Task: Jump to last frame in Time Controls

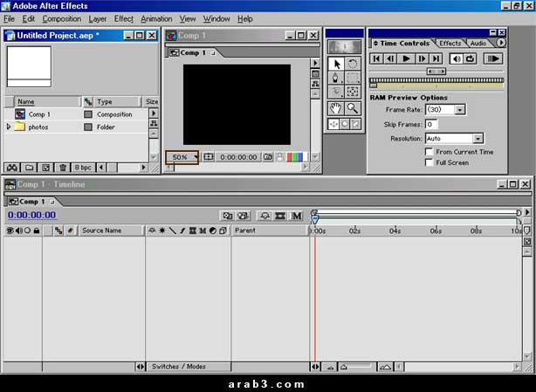Action: click(436, 58)
